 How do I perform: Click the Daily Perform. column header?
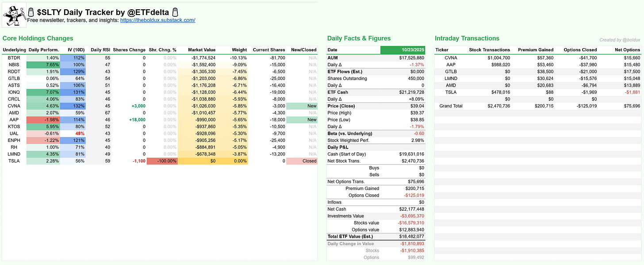coord(43,50)
